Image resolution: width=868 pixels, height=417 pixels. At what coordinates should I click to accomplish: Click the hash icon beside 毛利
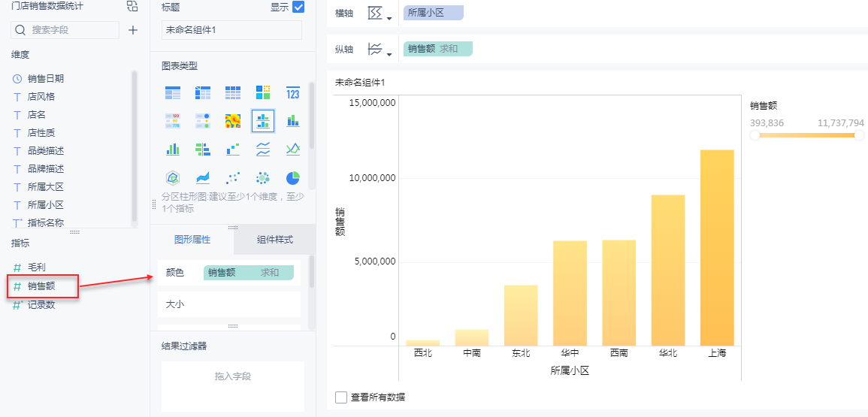click(x=17, y=268)
